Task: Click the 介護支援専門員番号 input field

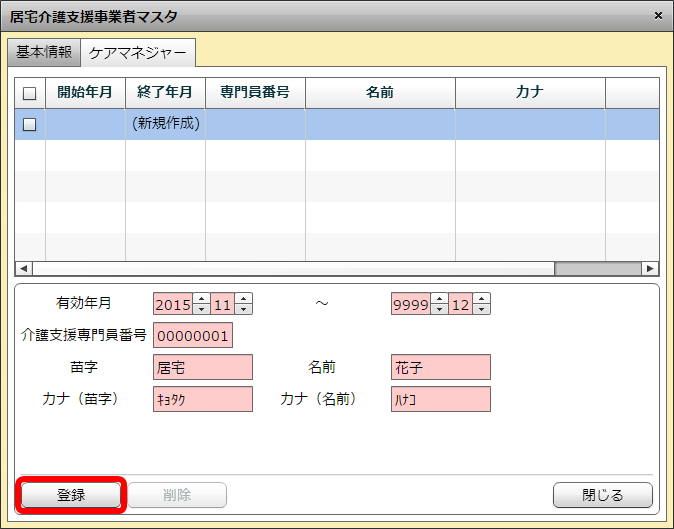Action: coord(193,335)
